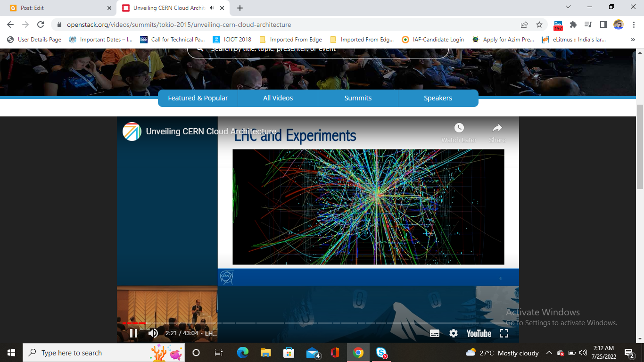
Task: Open Skype from taskbar
Action: (381, 353)
